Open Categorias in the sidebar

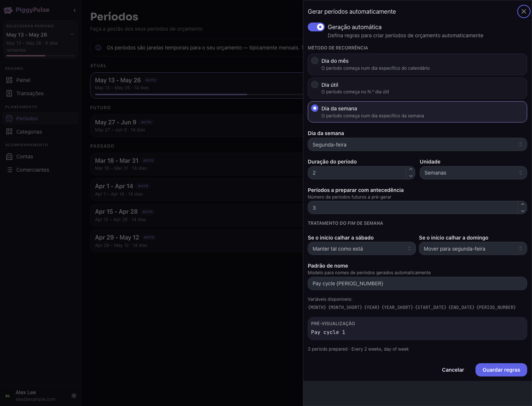pos(40,132)
